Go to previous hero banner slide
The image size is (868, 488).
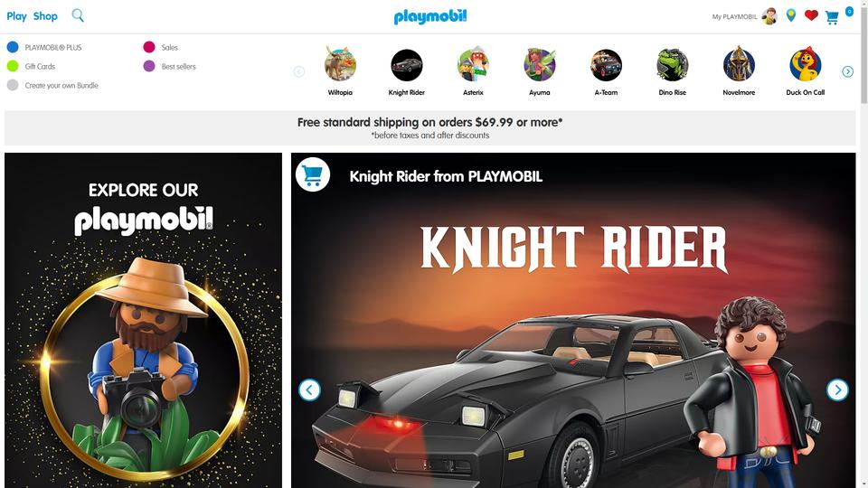point(309,390)
